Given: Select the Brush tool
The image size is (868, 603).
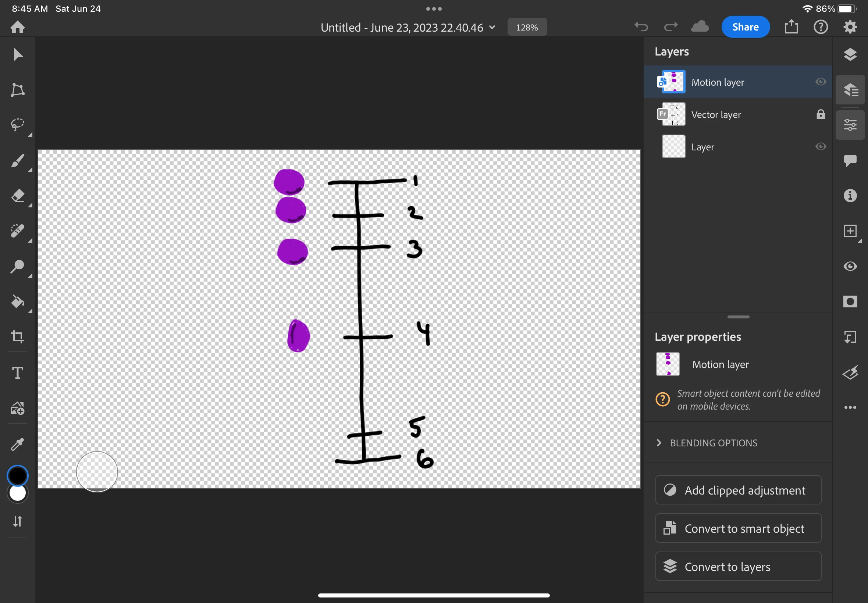Looking at the screenshot, I should click(x=17, y=160).
